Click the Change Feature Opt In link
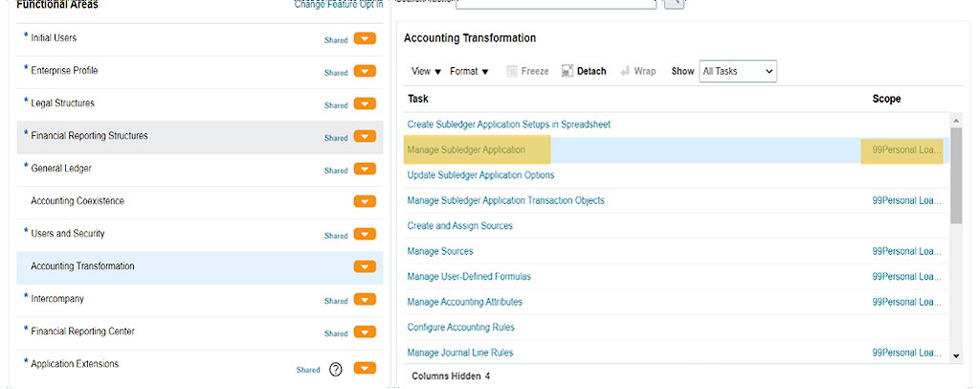Viewport: 980px width, 389px height. click(x=338, y=5)
